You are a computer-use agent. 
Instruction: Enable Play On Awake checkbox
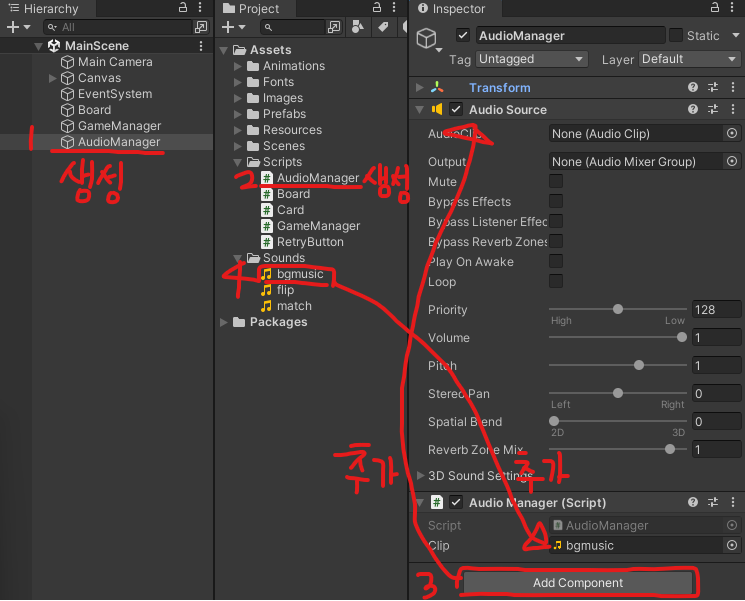[x=556, y=261]
